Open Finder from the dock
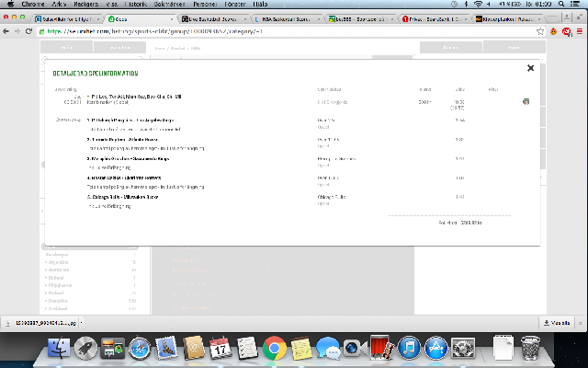The height and width of the screenshot is (368, 588). click(59, 348)
